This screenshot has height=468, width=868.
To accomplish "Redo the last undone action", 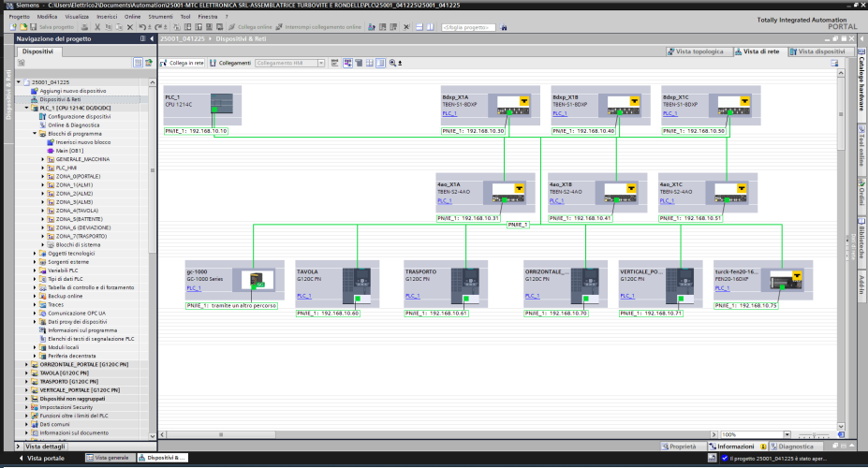I will point(158,27).
